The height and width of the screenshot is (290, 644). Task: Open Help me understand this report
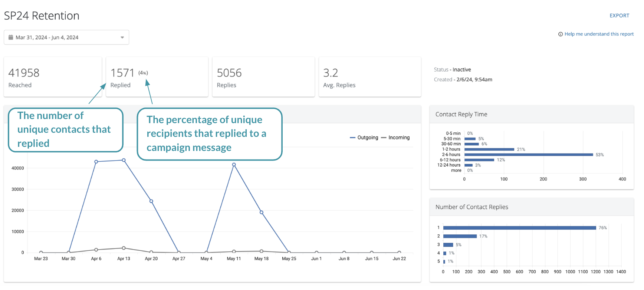599,34
